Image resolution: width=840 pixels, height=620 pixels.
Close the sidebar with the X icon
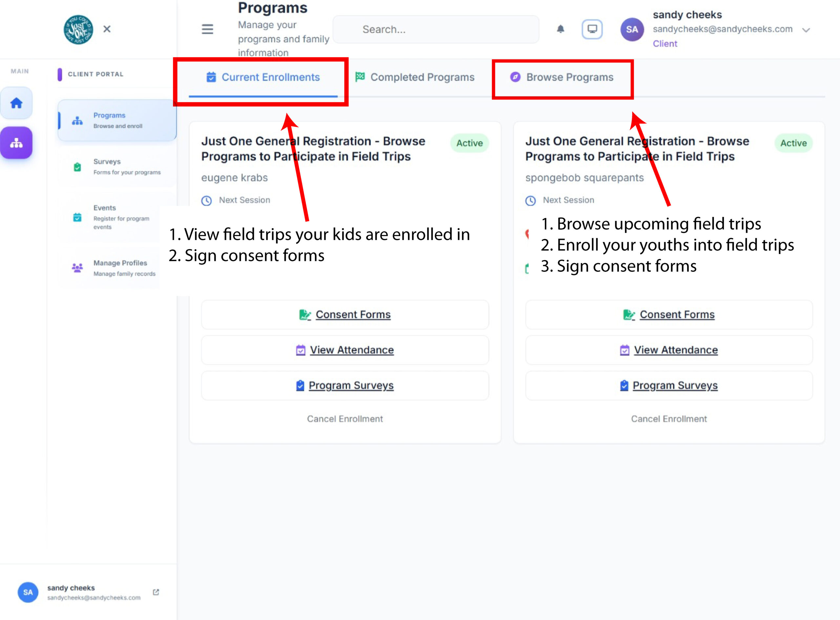107,29
